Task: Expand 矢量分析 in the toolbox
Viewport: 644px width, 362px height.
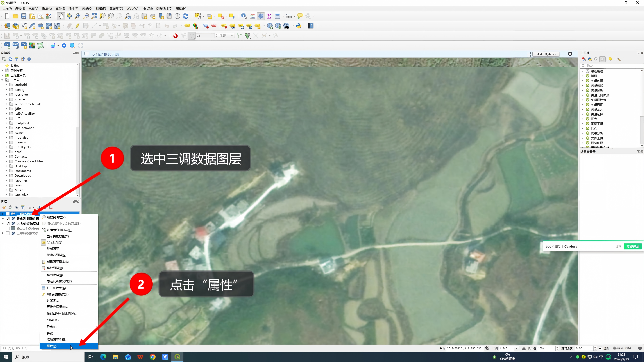Action: 582,90
